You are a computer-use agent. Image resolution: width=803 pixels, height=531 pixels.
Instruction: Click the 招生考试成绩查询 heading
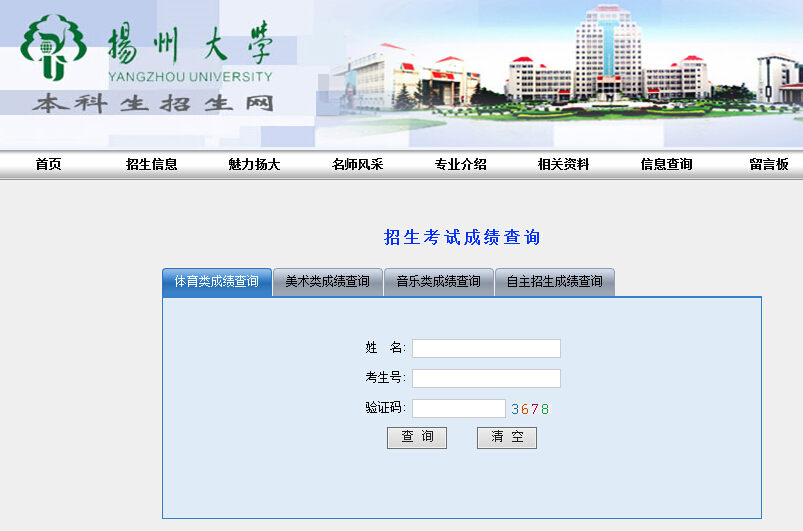point(462,237)
